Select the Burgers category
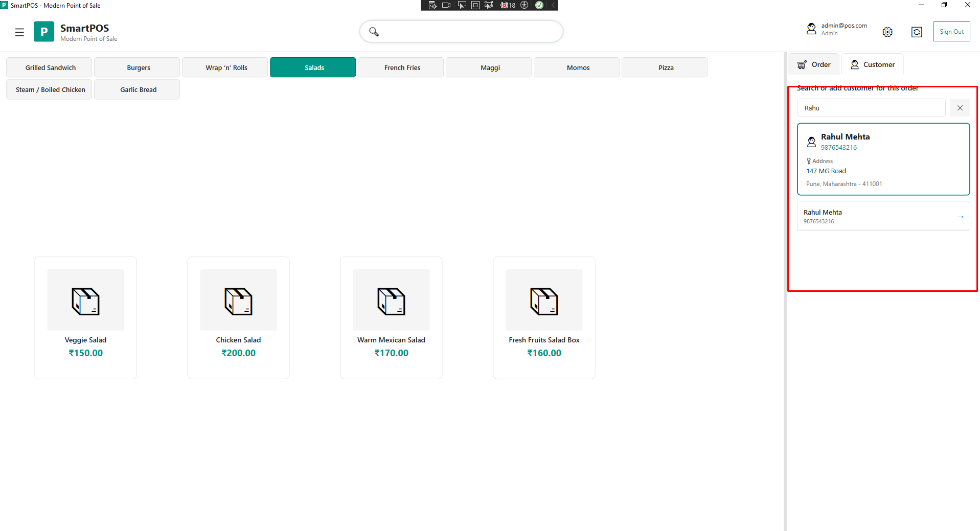Image resolution: width=980 pixels, height=531 pixels. (x=138, y=67)
